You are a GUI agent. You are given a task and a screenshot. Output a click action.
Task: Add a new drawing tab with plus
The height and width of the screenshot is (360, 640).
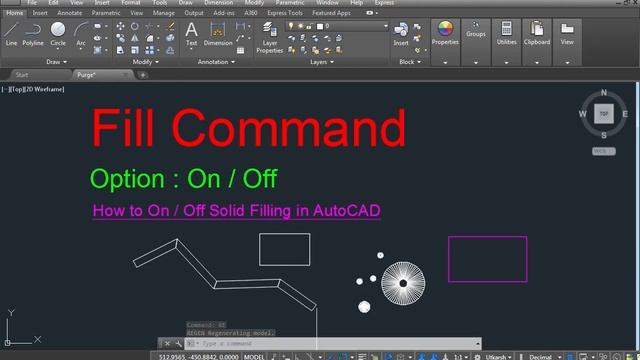tap(142, 75)
